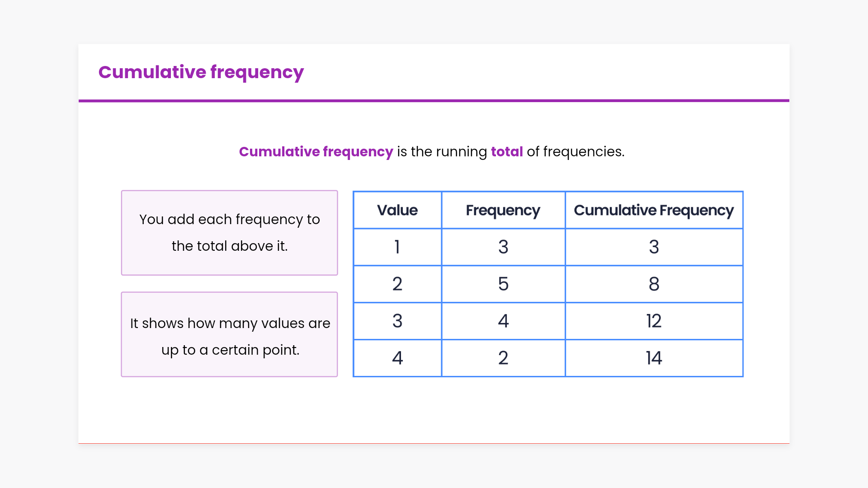Click the "Cumulative Frequency" column header
868x488 pixels.
coord(653,210)
